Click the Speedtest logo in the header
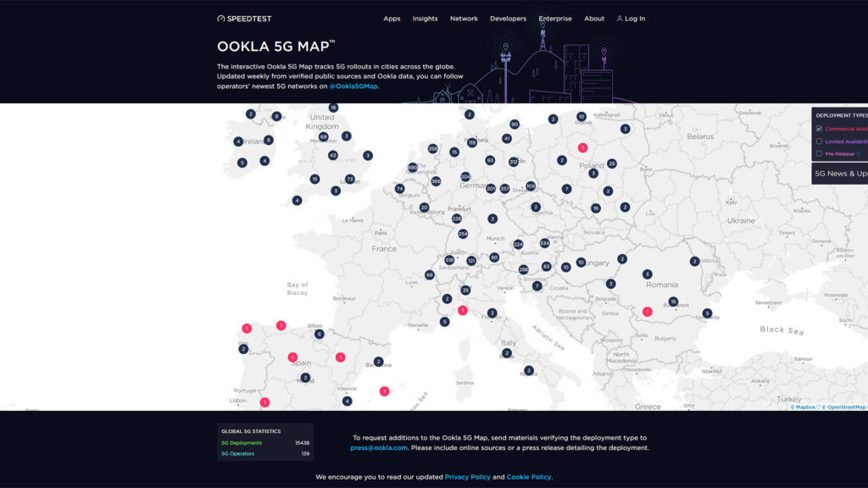The width and height of the screenshot is (868, 488). [244, 19]
